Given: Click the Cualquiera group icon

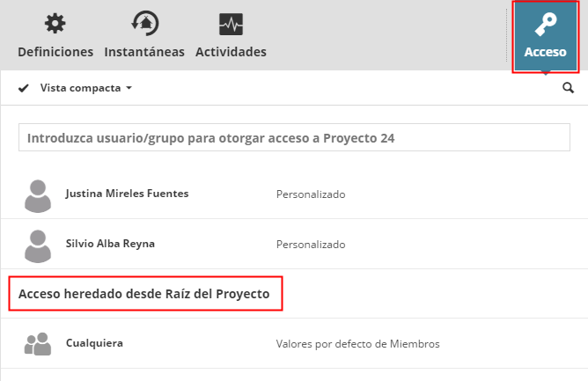Looking at the screenshot, I should 38,344.
